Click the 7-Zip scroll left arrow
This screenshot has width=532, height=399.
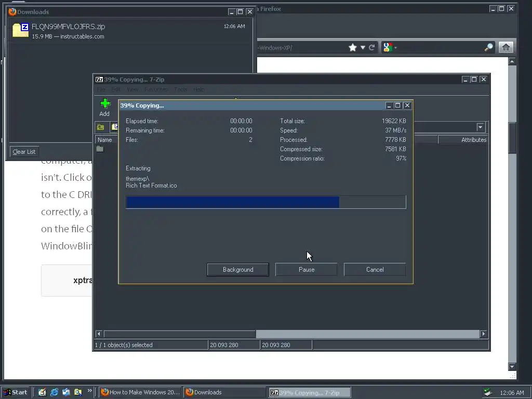[x=99, y=334]
